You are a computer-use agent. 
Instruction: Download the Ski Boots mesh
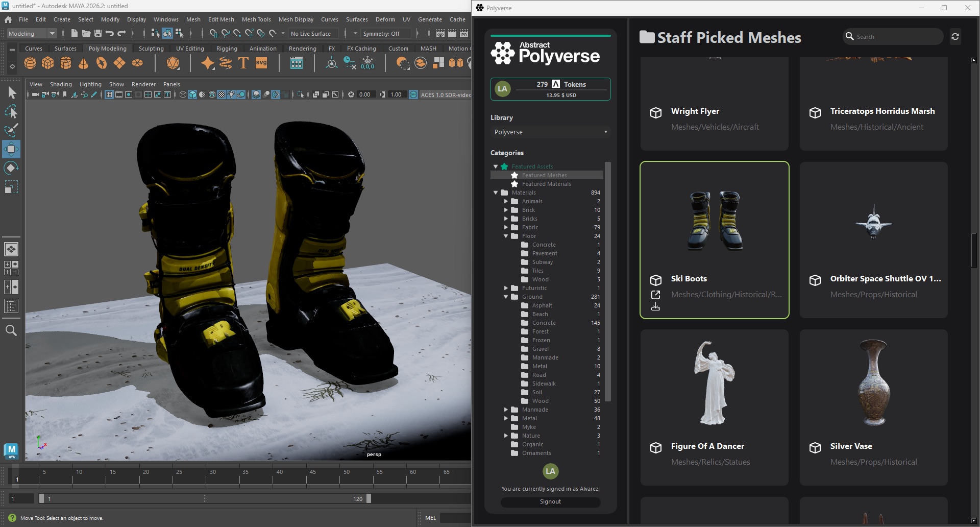(656, 306)
